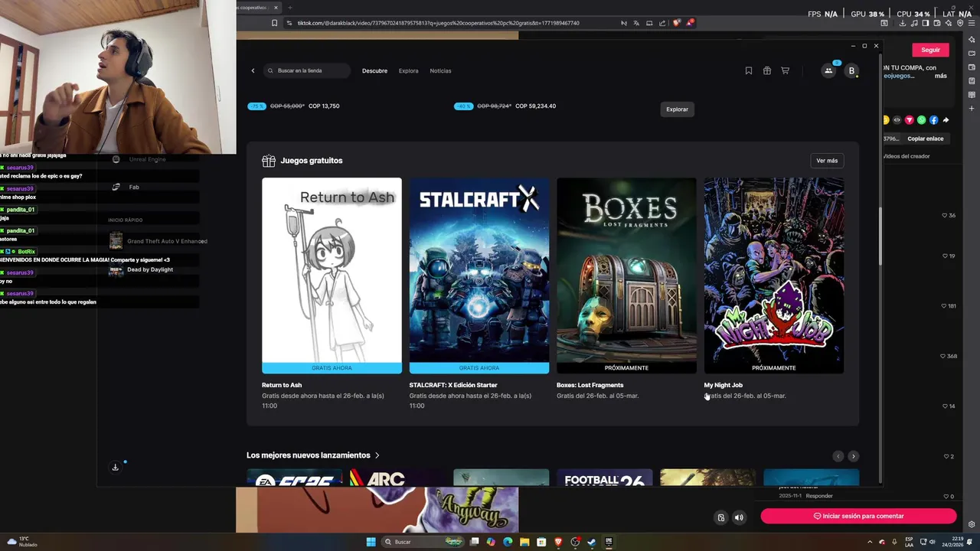Viewport: 980px width, 551px height.
Task: Open more share options arrow icon
Action: tap(946, 120)
